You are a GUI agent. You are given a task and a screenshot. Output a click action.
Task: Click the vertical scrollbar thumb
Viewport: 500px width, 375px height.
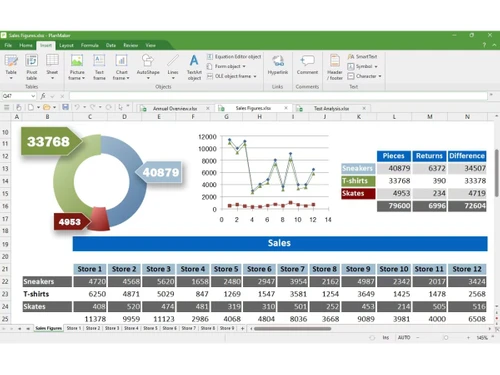497,174
